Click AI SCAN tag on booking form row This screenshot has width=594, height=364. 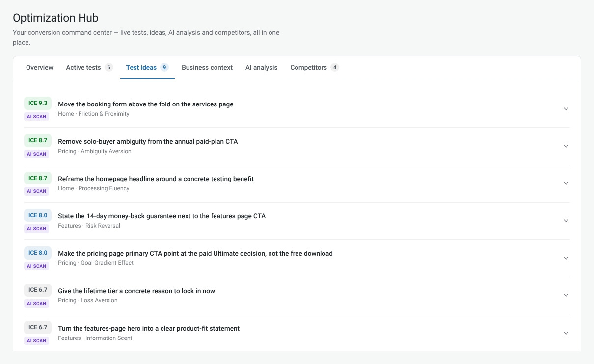click(36, 117)
